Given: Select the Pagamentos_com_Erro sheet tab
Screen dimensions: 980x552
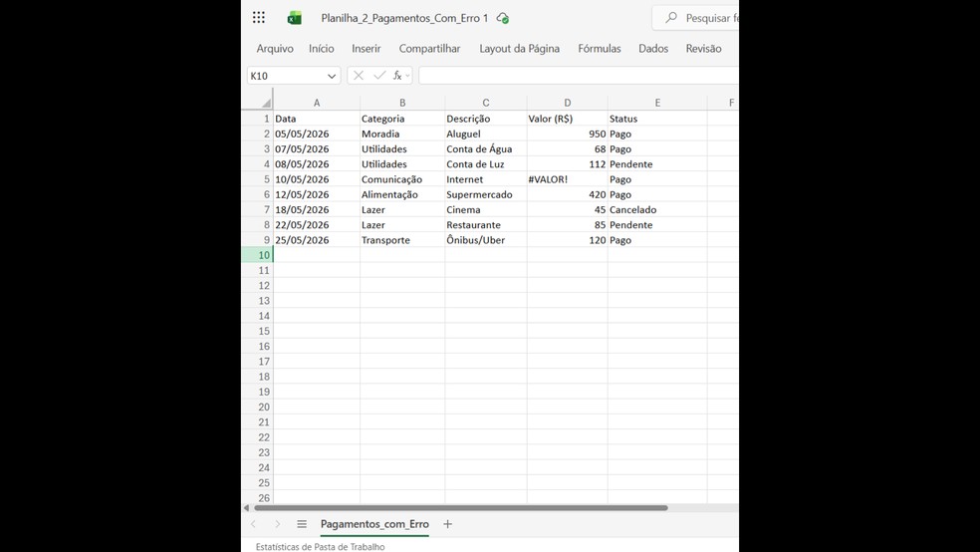Looking at the screenshot, I should click(374, 524).
